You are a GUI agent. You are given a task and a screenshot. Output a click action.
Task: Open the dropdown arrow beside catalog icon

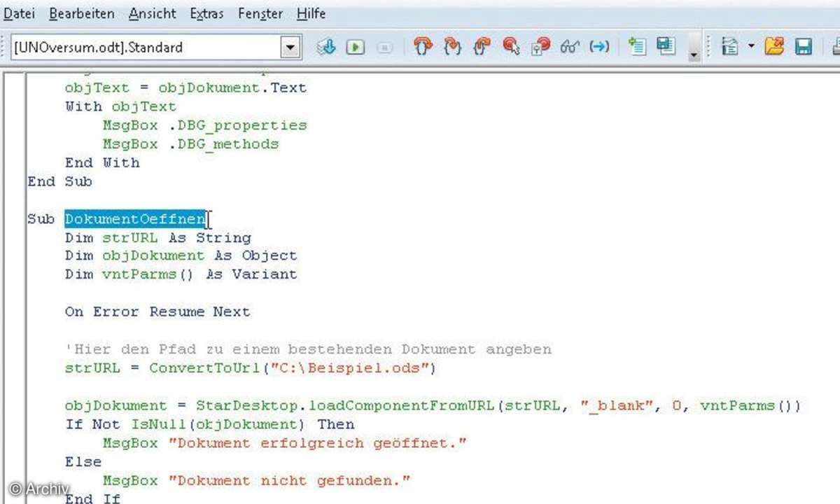tap(751, 47)
